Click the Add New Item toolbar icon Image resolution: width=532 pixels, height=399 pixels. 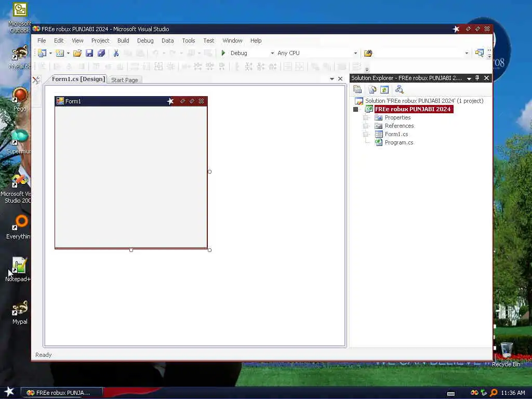point(60,53)
